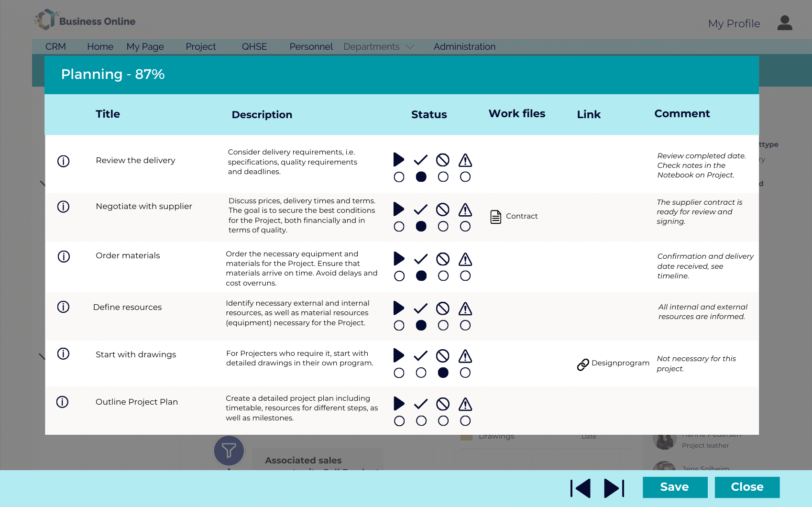This screenshot has height=507, width=812.
Task: Select completed radio for Start with drawings
Action: [x=421, y=373]
